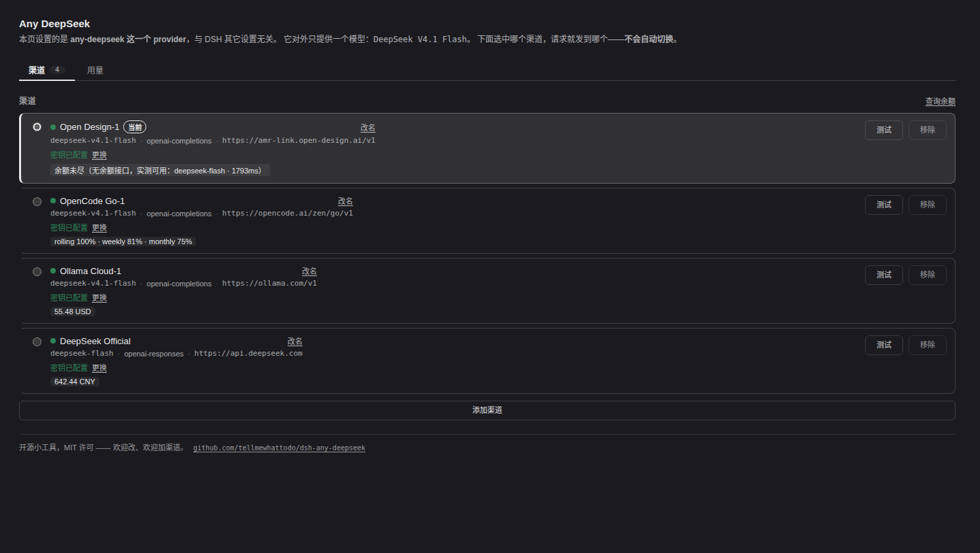Image resolution: width=980 pixels, height=553 pixels.
Task: Click the URL https://ollama.com/v1
Action: [269, 284]
